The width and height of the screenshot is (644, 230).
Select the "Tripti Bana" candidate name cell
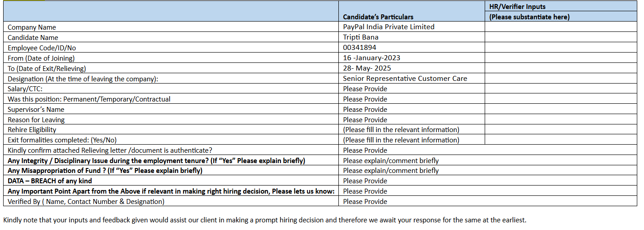(361, 37)
